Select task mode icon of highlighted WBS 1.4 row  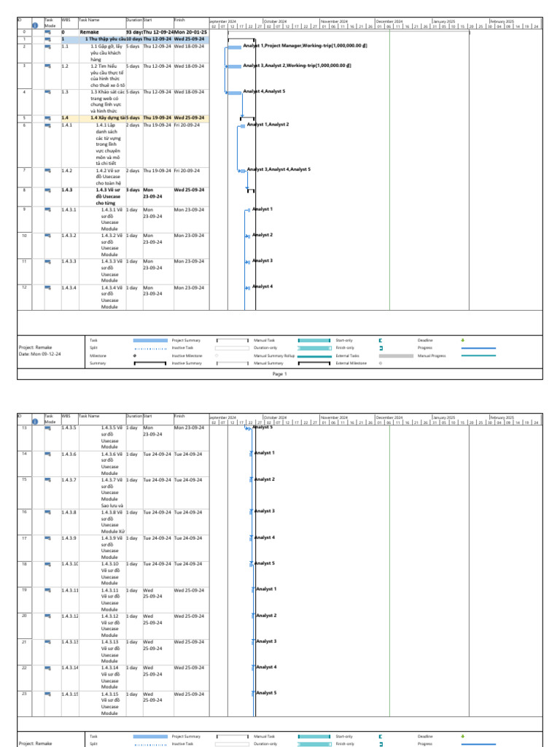point(48,117)
